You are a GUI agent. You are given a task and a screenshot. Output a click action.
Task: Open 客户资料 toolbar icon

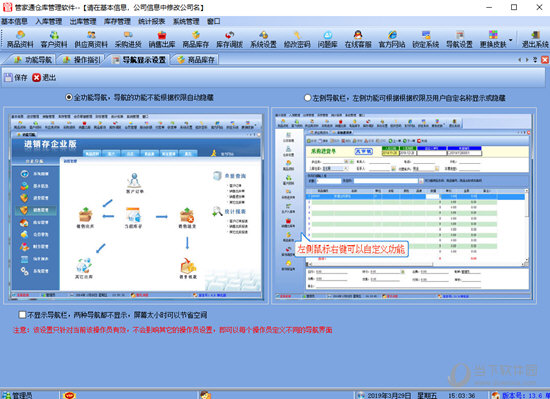[54, 39]
